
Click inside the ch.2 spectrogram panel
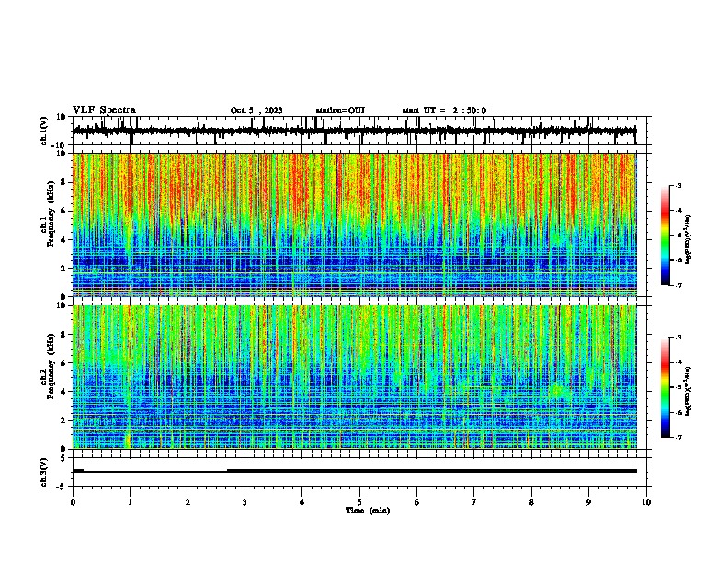[354, 377]
